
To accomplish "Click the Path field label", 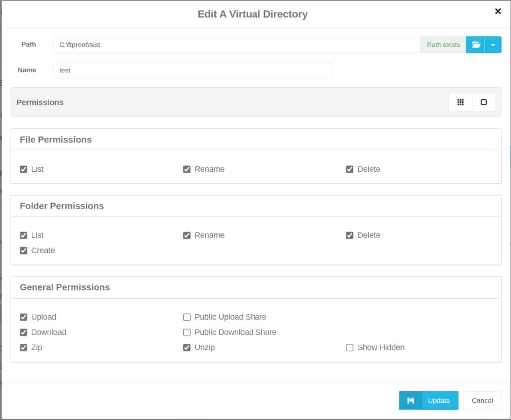I will click(28, 44).
